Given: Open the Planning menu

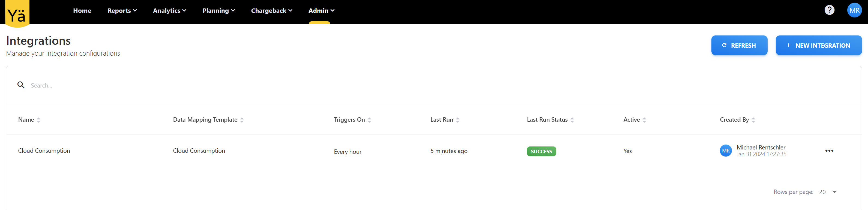Looking at the screenshot, I should click(218, 11).
